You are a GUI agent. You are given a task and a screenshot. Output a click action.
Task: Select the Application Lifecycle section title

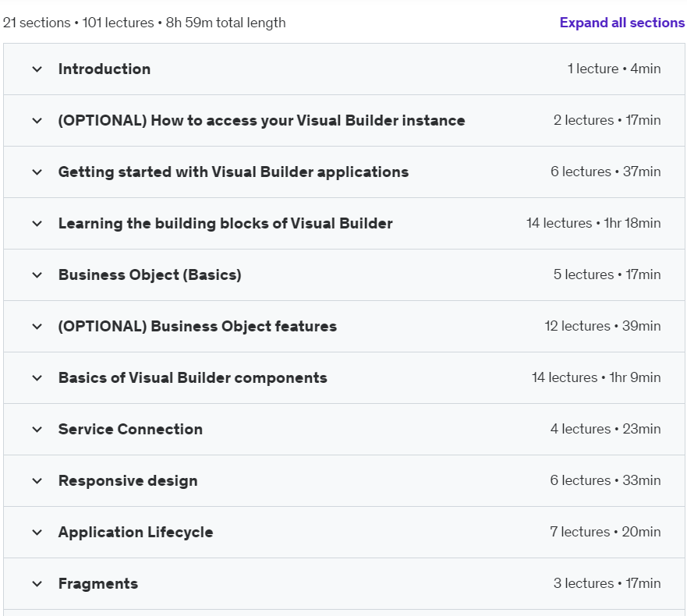tap(136, 532)
